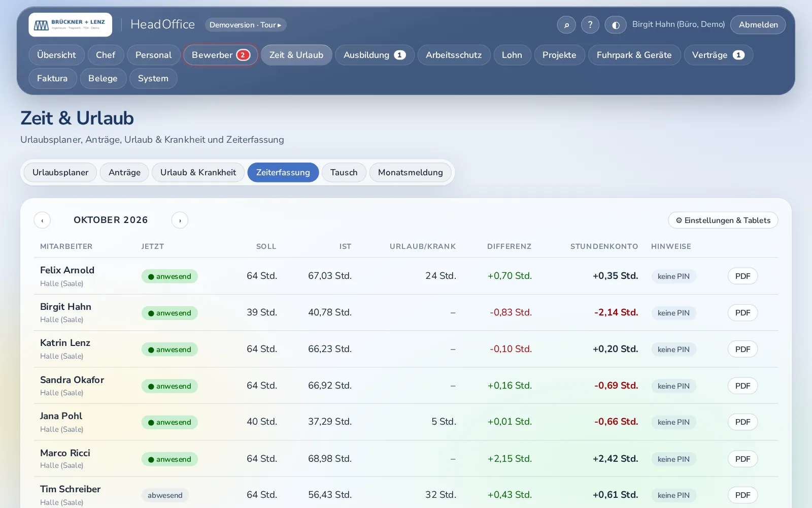Screen dimensions: 812x508
Task: Download PDF for Marco Ricci
Action: [x=742, y=459]
